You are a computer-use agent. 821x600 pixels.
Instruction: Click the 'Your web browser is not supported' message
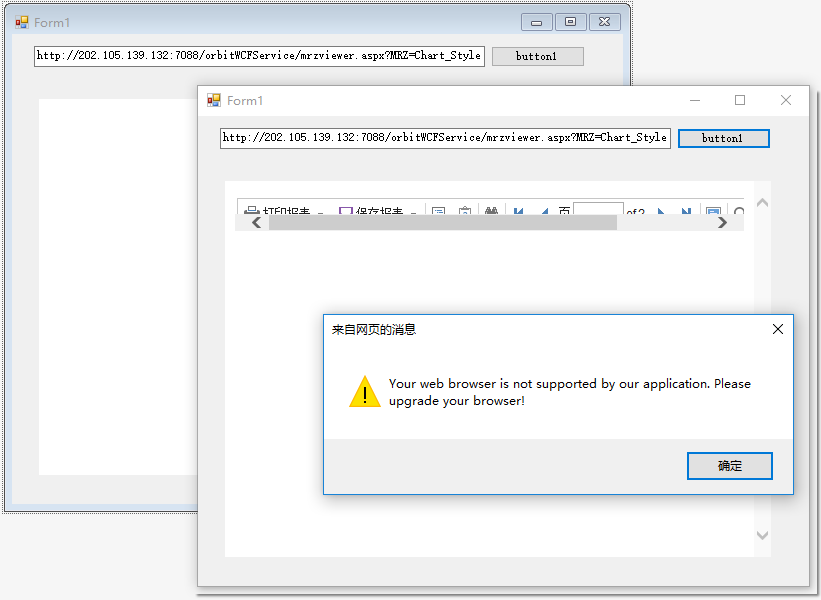click(570, 392)
